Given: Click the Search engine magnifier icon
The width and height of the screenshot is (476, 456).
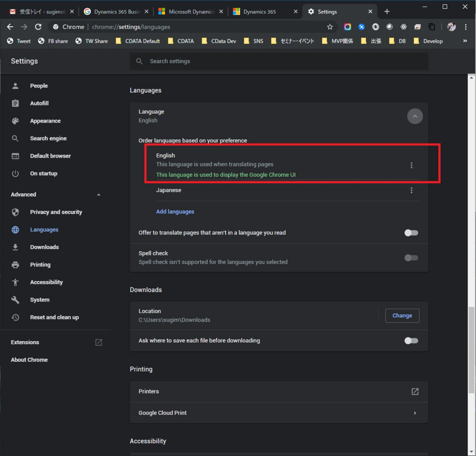Looking at the screenshot, I should (x=15, y=138).
